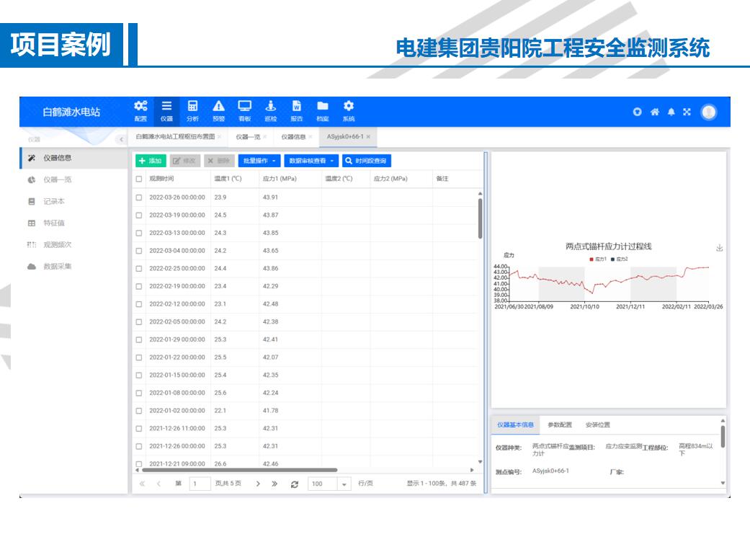Screen dimensions: 750x560
Task: Check the row dated 2022-02-12 00:00:00
Action: tap(139, 304)
